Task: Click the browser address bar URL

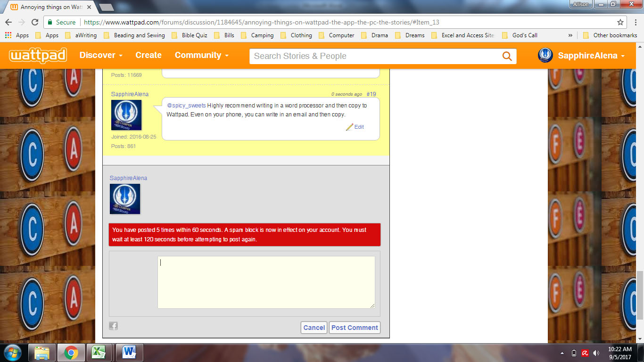Action: (262, 22)
